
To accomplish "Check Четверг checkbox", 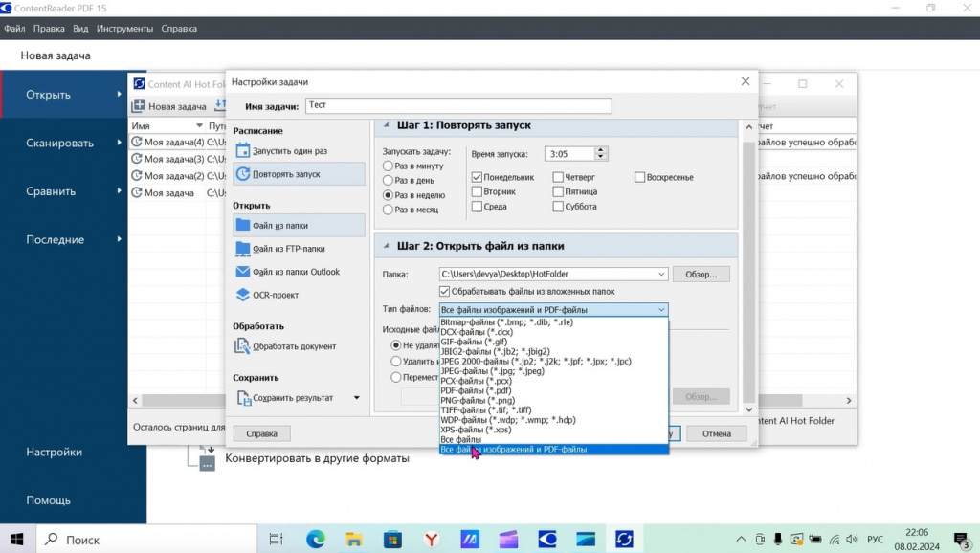I will coord(558,177).
